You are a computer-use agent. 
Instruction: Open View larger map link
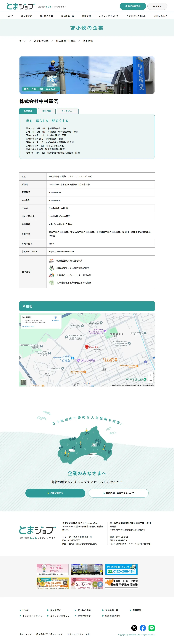point(28,326)
